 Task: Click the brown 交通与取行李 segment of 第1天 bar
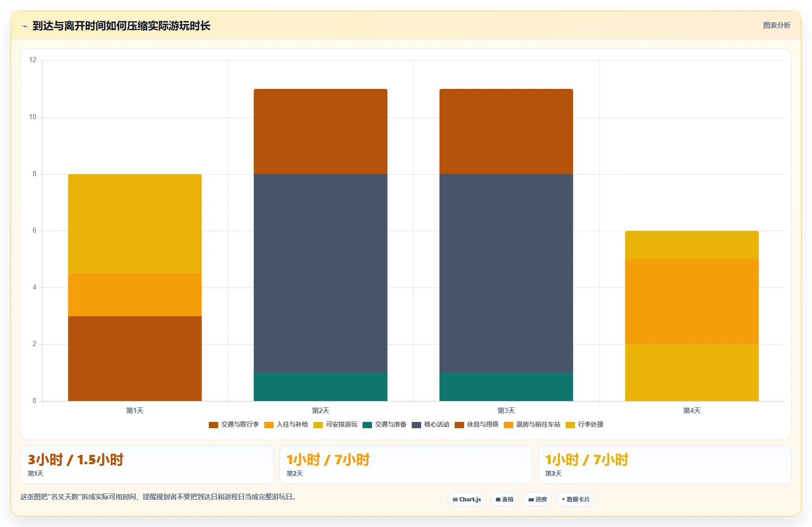[x=135, y=359]
